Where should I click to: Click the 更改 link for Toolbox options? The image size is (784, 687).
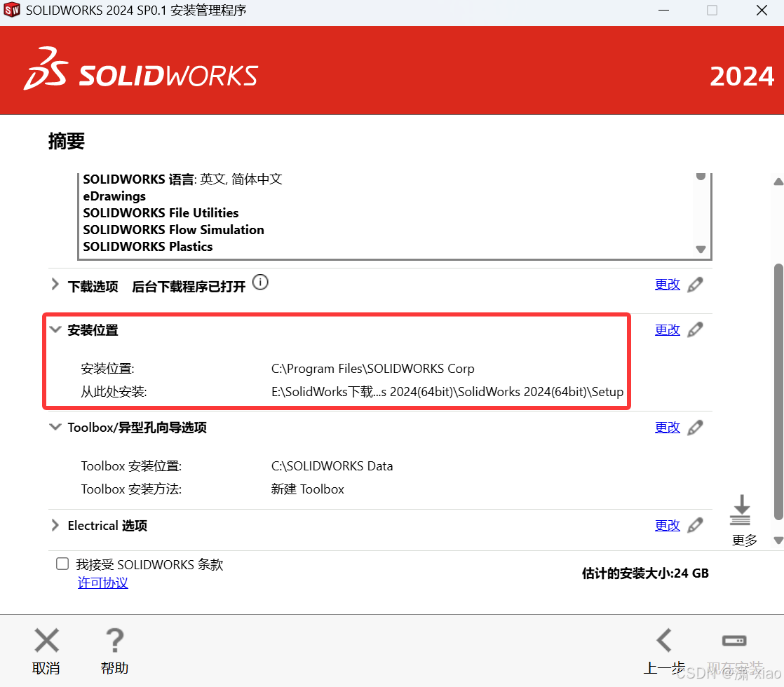668,428
